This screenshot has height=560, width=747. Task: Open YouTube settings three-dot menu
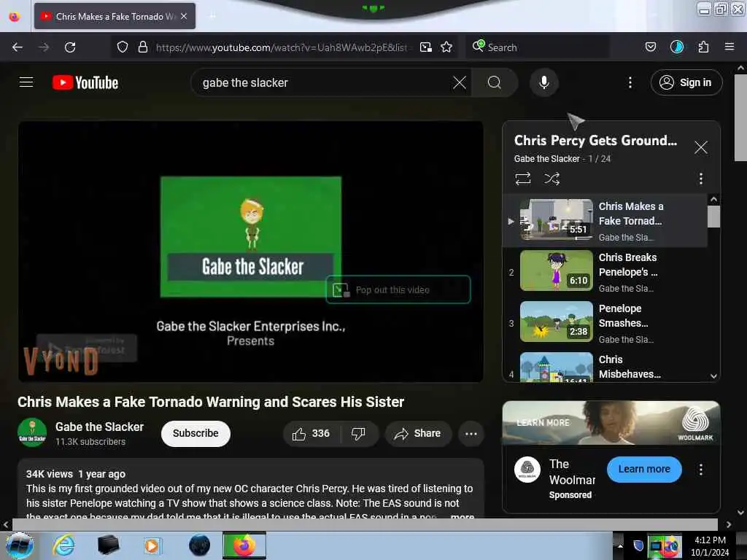click(630, 83)
